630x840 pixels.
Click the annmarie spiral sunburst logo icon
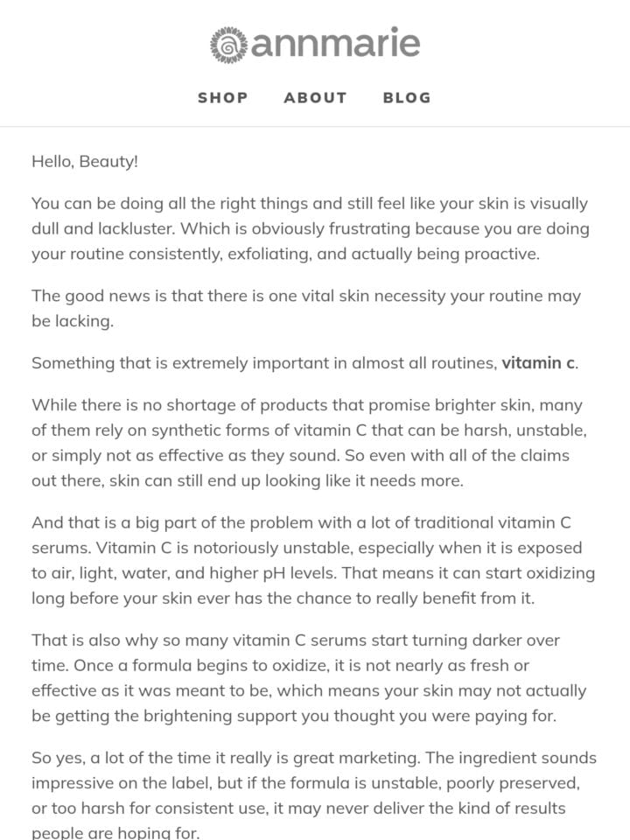point(228,45)
